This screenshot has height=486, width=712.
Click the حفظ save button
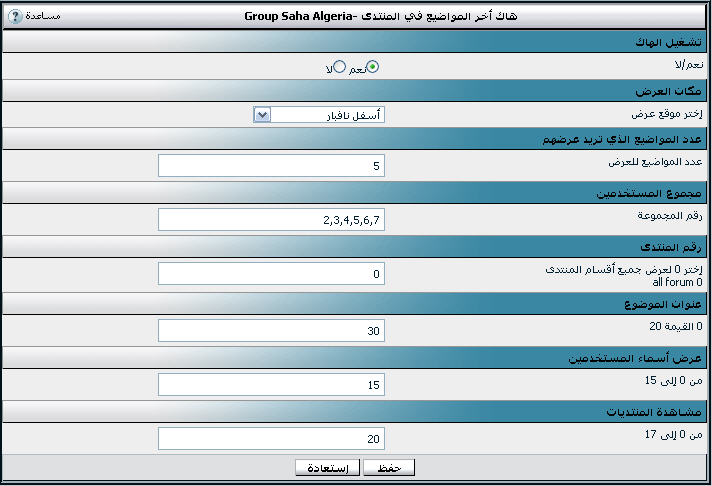(x=389, y=468)
